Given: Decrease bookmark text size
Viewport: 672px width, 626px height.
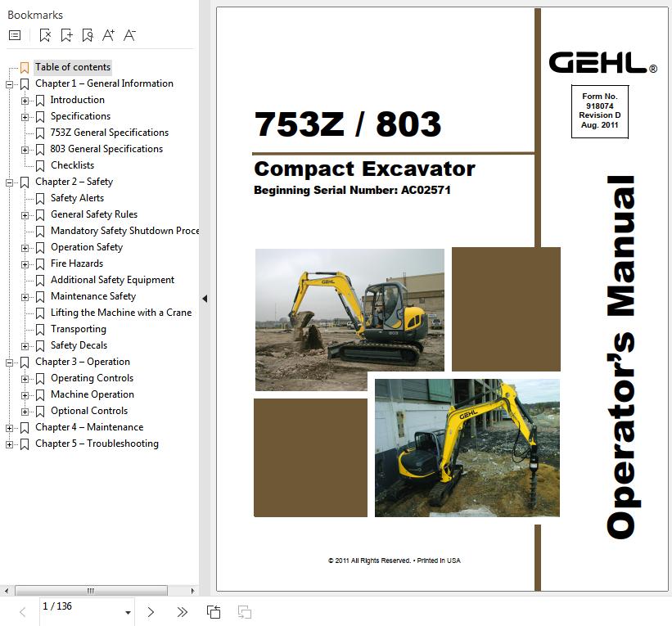Looking at the screenshot, I should (129, 35).
